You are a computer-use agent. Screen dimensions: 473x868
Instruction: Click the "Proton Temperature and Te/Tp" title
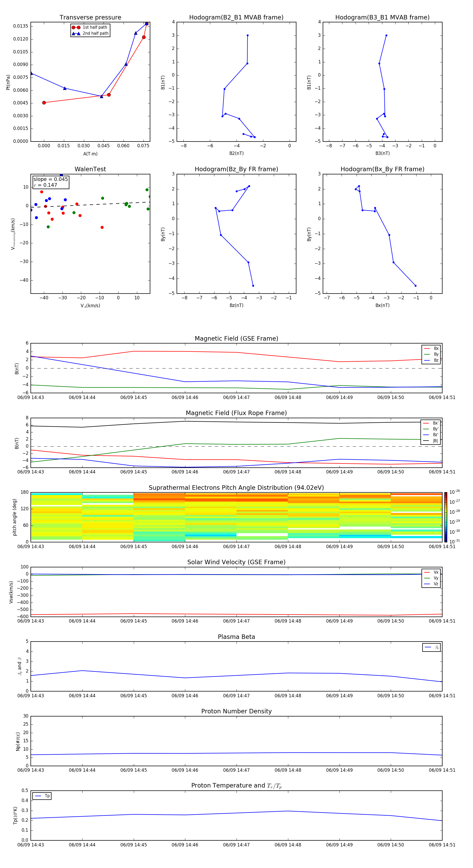pos(236,785)
